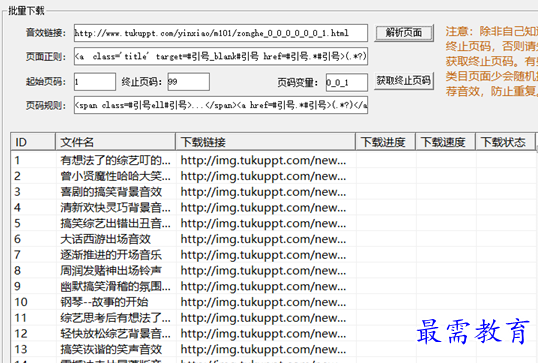
Task: Select row 幽默搞笑滑稽的氛围...
Action: point(273,286)
